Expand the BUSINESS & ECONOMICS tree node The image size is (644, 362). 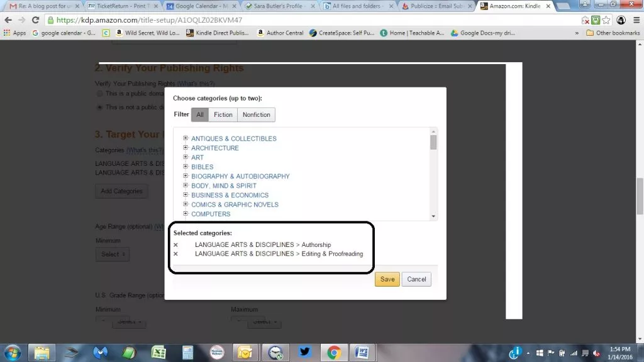(x=186, y=195)
